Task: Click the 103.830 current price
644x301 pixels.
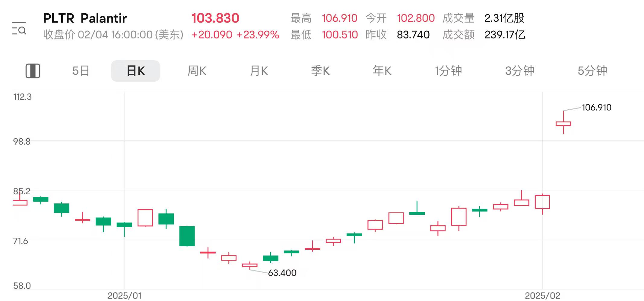Action: pyautogui.click(x=215, y=18)
